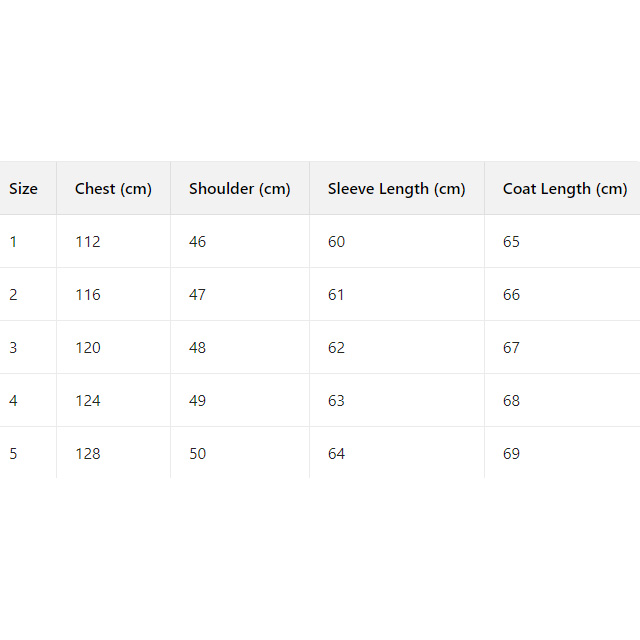Click coat length value 69
This screenshot has height=640, width=640.
511,454
